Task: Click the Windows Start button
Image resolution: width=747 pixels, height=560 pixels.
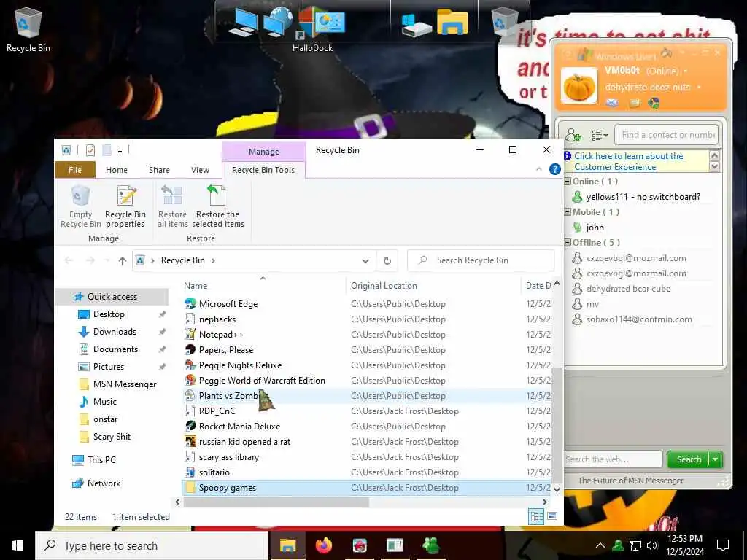Action: pos(18,545)
